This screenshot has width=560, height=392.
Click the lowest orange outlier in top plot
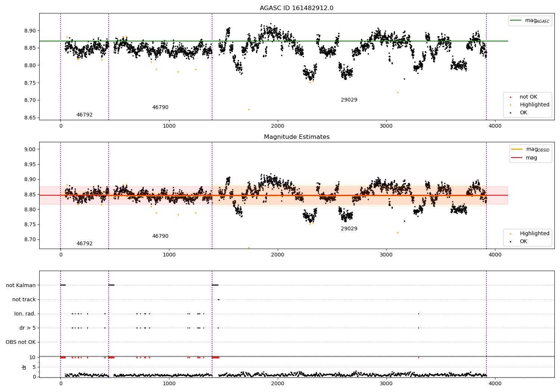[249, 109]
